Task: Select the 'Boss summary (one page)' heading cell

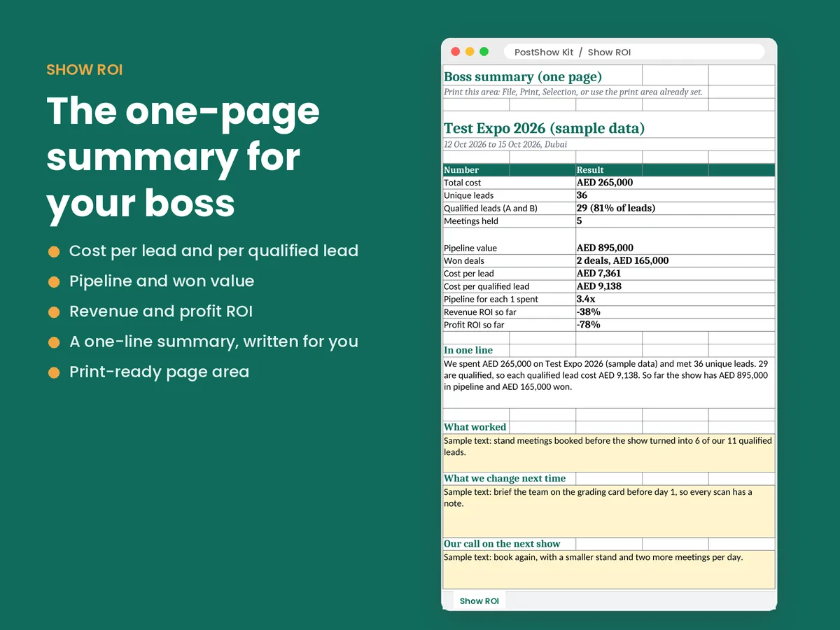Action: (542, 76)
